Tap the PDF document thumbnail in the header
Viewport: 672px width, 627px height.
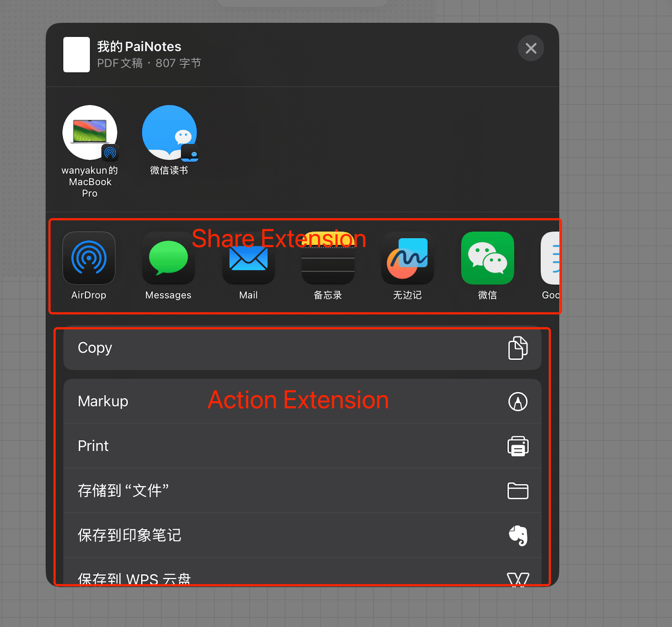(x=76, y=54)
